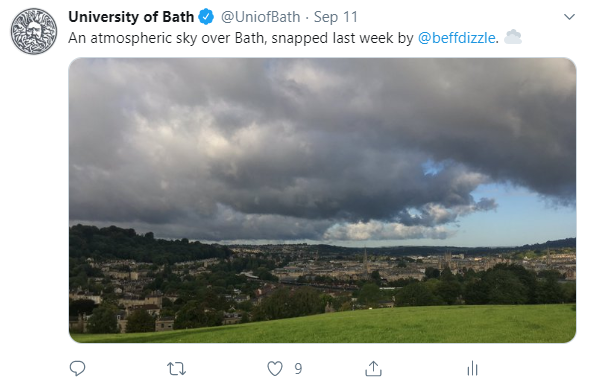The height and width of the screenshot is (384, 591).
Task: Expand the tweet options chevron
Action: click(569, 17)
